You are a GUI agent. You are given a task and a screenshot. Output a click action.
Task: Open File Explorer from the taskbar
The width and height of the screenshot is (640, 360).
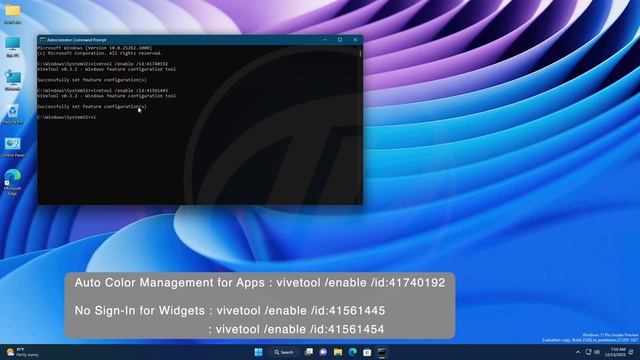coord(338,352)
